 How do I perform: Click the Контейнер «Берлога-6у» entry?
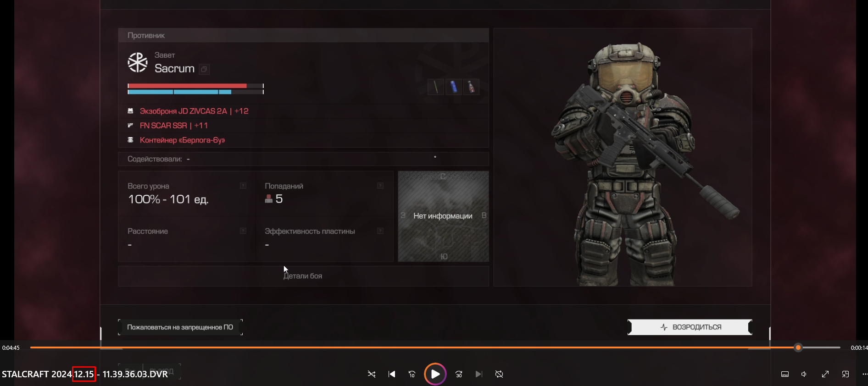183,140
